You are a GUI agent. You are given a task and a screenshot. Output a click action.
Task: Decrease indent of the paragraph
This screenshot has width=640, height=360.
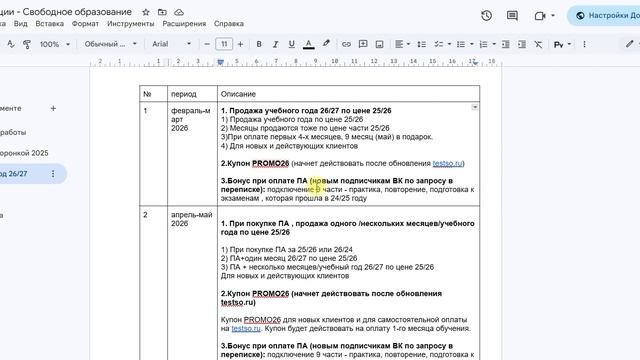[505, 44]
